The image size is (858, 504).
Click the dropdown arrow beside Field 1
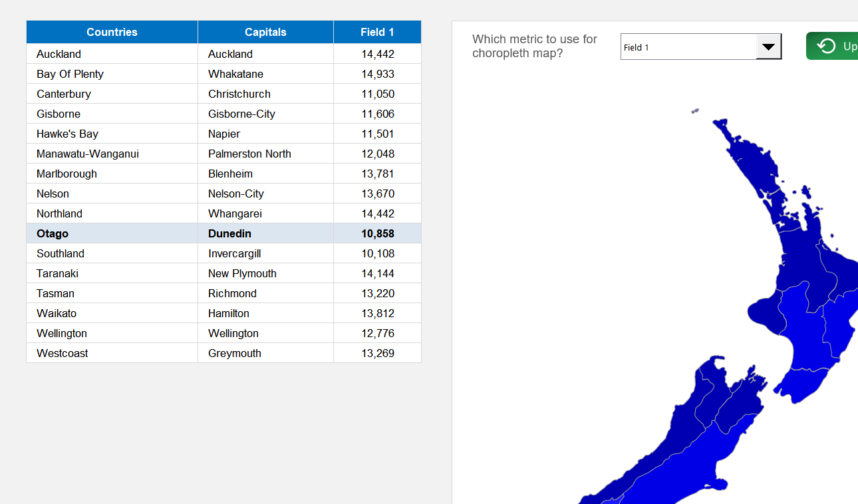(x=769, y=47)
